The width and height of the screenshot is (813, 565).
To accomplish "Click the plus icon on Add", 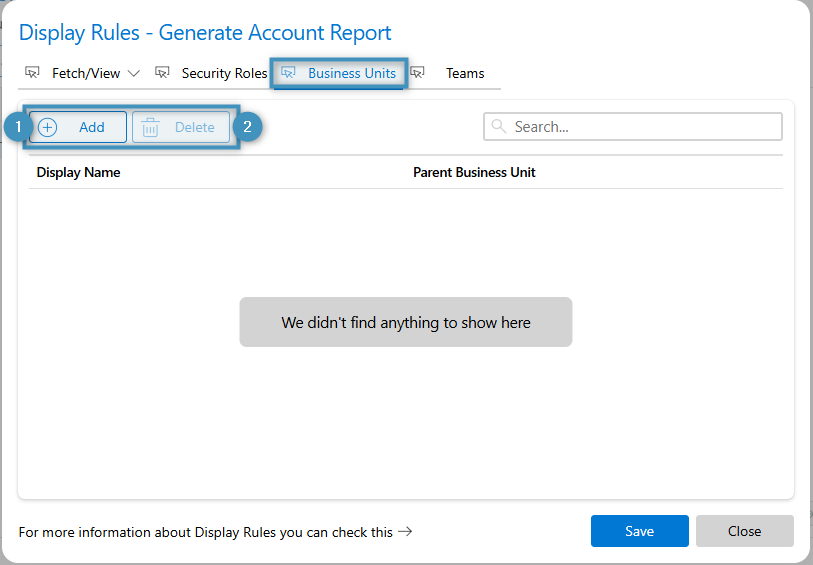I will coord(48,127).
